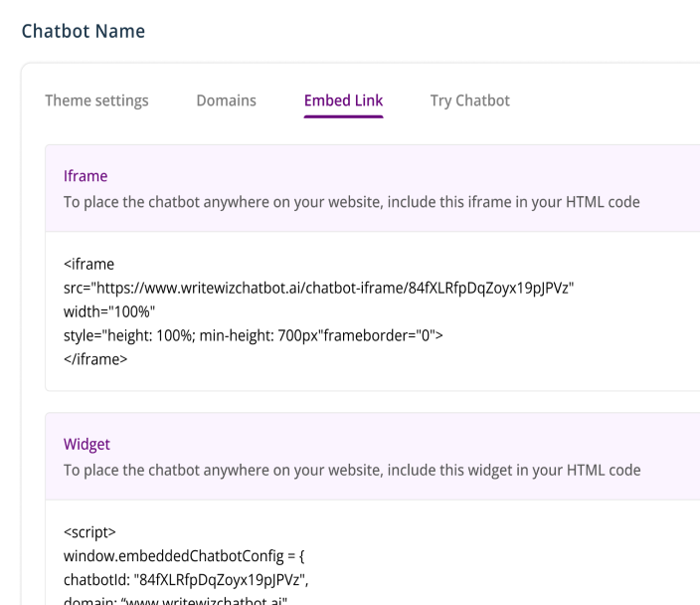Click the widget placement instruction text

point(351,470)
